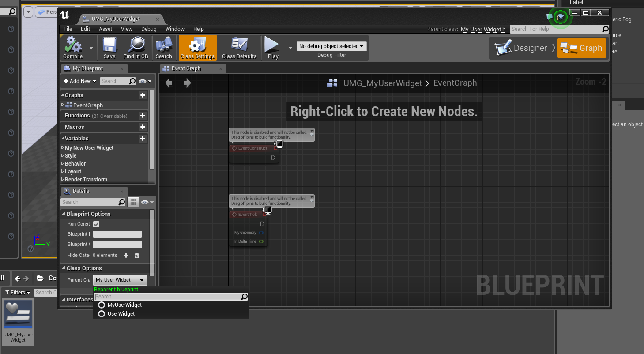The image size is (644, 354).
Task: Navigate back in the Event Graph
Action: pos(169,83)
